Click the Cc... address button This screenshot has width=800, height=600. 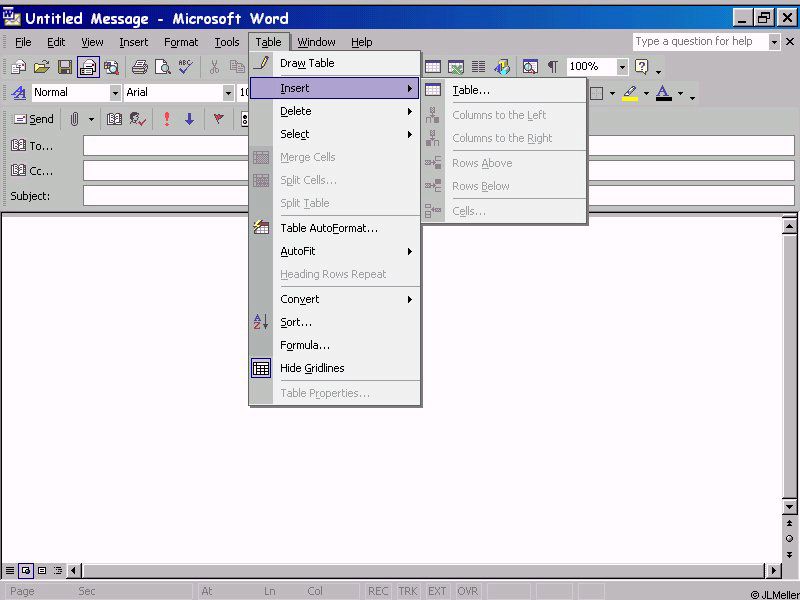32,170
